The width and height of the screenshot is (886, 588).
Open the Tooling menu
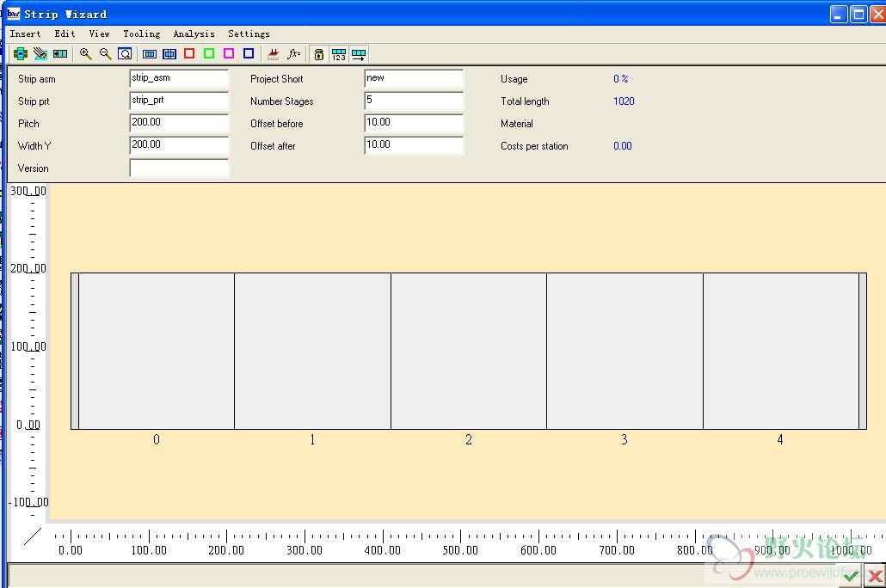coord(142,34)
